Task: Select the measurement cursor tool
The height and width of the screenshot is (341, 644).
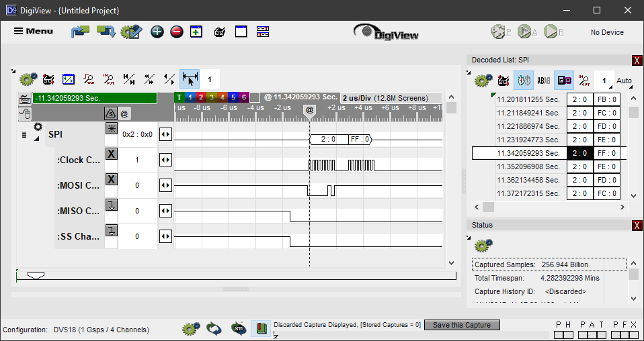Action: pos(190,79)
